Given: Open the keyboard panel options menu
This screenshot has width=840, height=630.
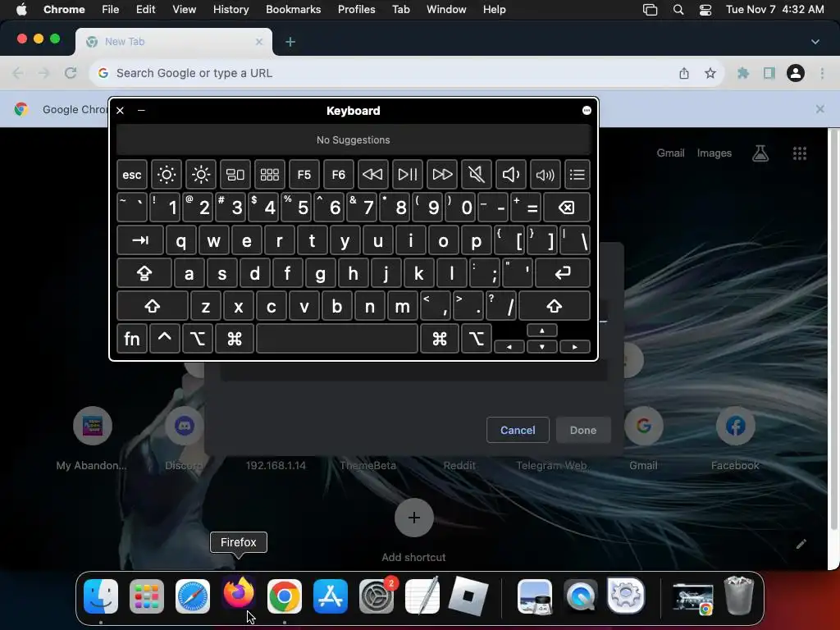Looking at the screenshot, I should (x=587, y=111).
